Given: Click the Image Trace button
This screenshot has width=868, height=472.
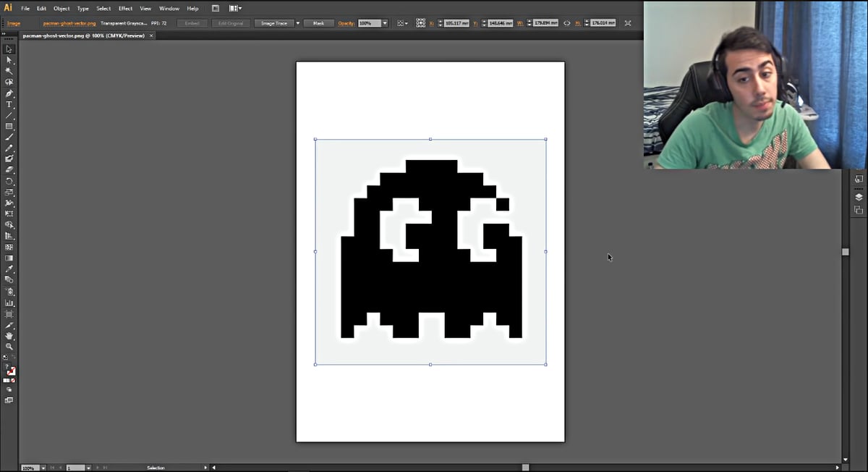Looking at the screenshot, I should 273,23.
